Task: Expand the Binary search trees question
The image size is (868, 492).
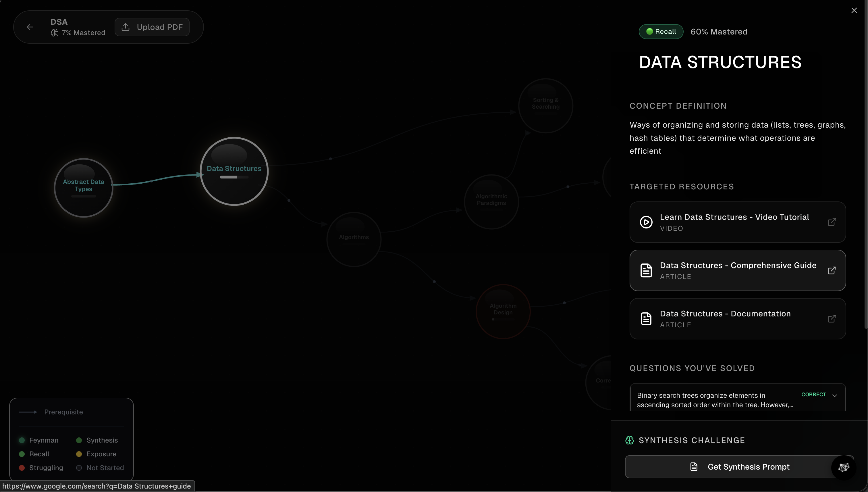Action: point(835,395)
